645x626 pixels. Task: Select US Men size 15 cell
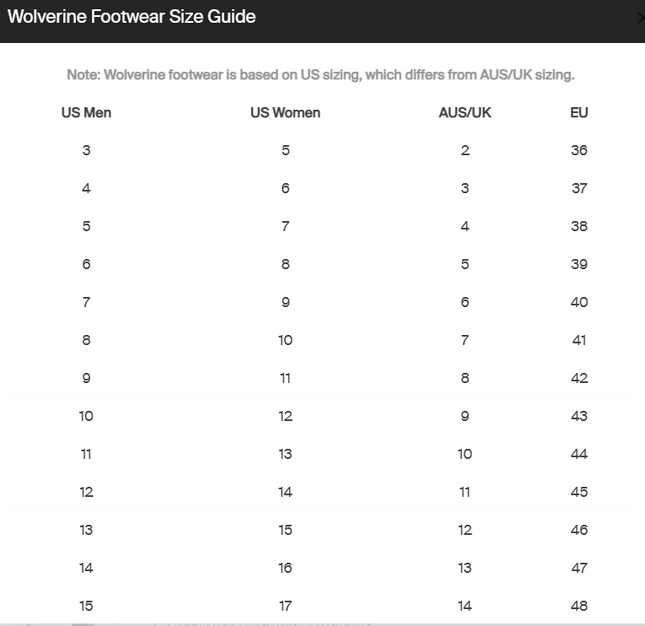click(86, 606)
